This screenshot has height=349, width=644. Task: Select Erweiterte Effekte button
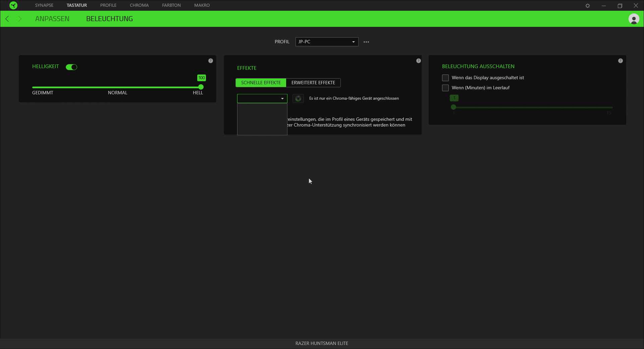pyautogui.click(x=313, y=83)
